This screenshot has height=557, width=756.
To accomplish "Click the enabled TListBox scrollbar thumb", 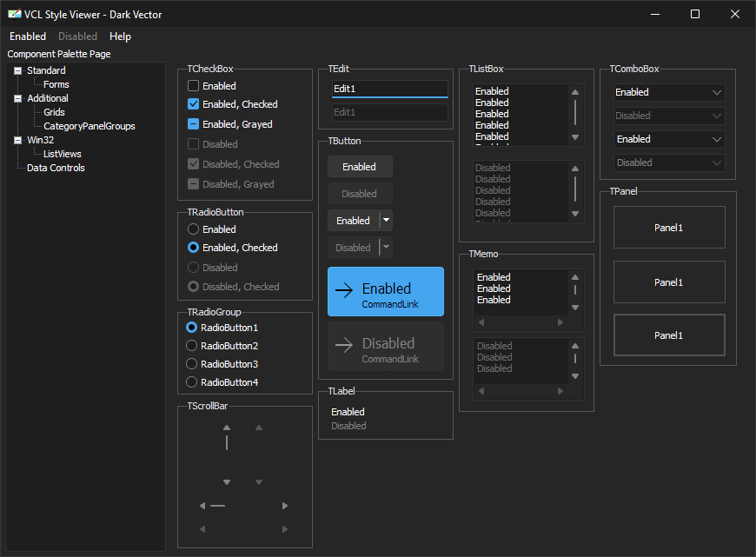I will (574, 112).
